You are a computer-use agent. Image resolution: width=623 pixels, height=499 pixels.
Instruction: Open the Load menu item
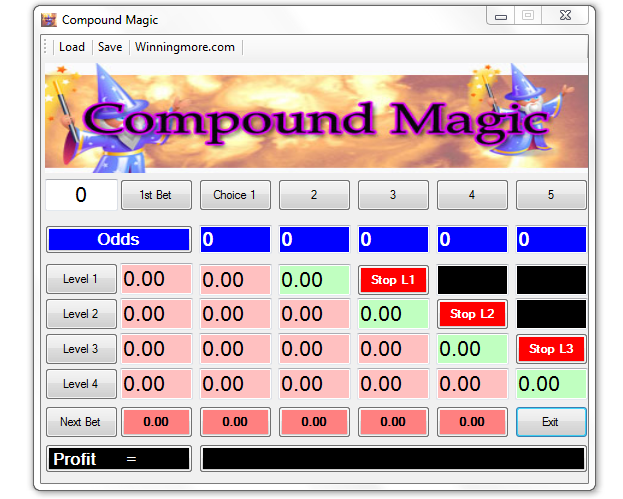(72, 47)
